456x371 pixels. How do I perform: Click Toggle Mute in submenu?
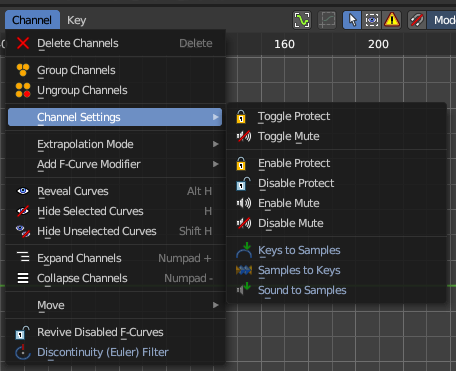[x=337, y=136]
